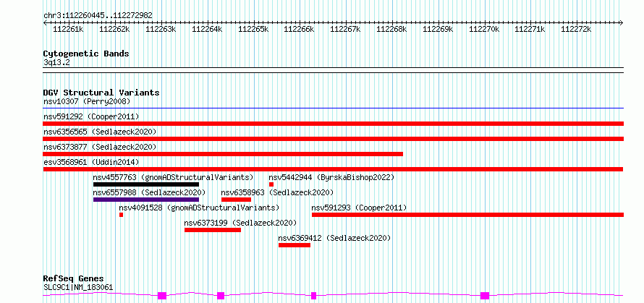The image size is (644, 303).
Task: Click nsv4557763 (gnomADStructuralVariants) label
Action: (174, 177)
